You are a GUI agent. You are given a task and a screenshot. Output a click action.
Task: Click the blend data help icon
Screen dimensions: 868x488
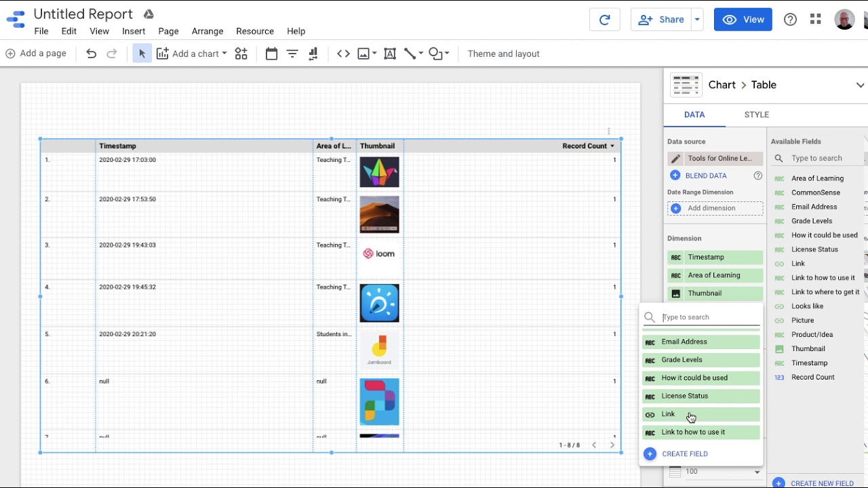click(758, 176)
